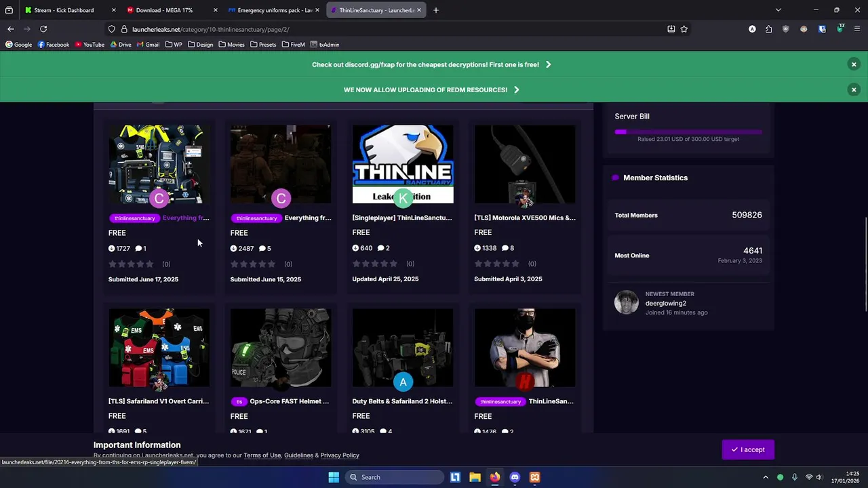Open the Firefox tab overview button
This screenshot has width=868, height=488.
point(9,10)
